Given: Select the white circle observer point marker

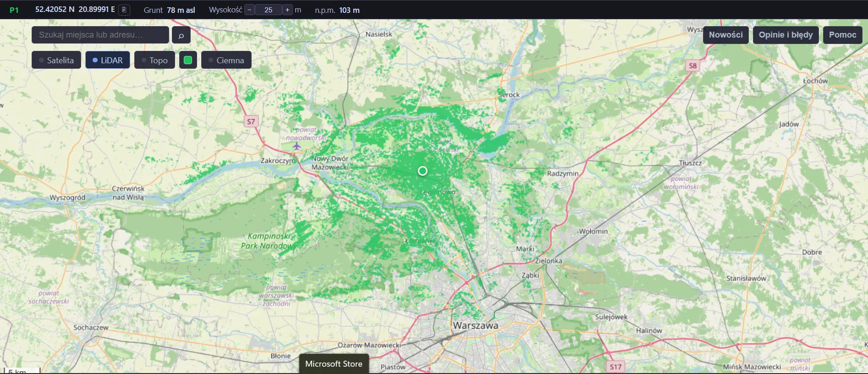Looking at the screenshot, I should click(423, 171).
